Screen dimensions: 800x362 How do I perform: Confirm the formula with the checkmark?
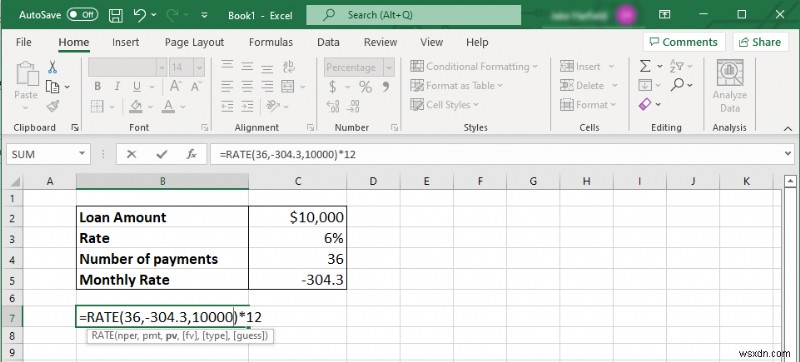(x=162, y=154)
